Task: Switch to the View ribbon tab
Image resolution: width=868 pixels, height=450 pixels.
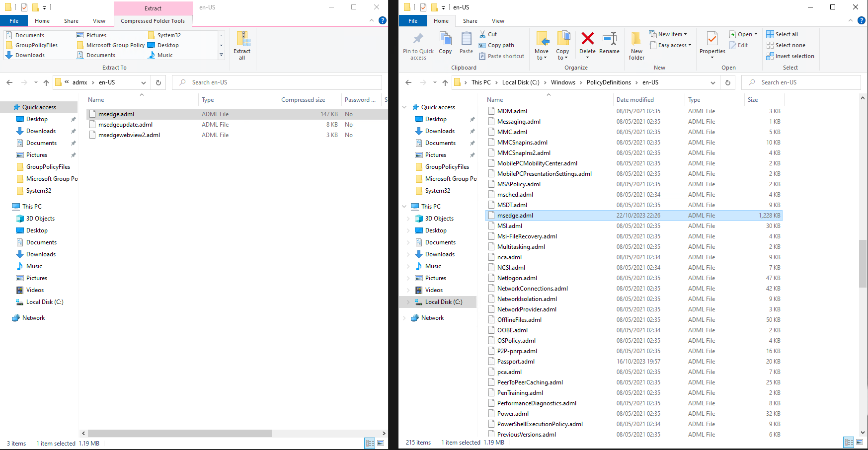Action: click(x=498, y=21)
